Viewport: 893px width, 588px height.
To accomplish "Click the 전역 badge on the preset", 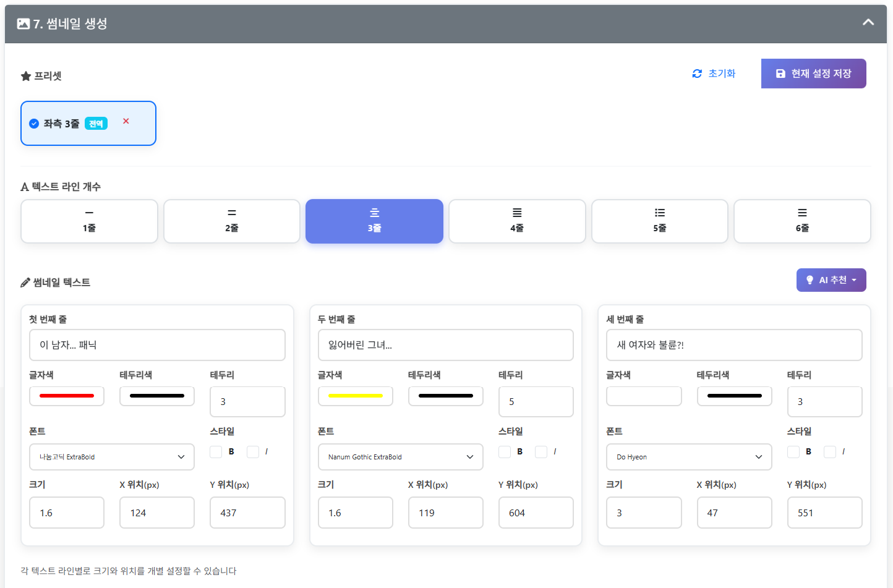I will point(96,124).
